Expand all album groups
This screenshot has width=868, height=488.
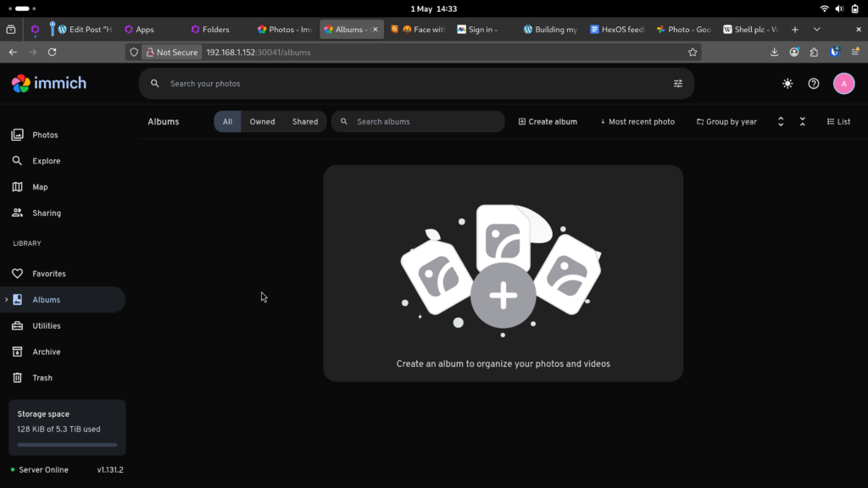pyautogui.click(x=781, y=122)
